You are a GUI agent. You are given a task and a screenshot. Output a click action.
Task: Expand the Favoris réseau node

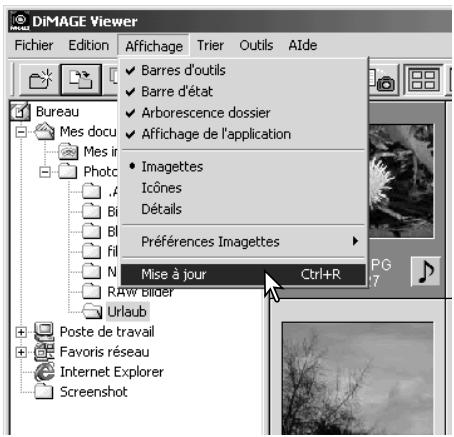point(21,352)
